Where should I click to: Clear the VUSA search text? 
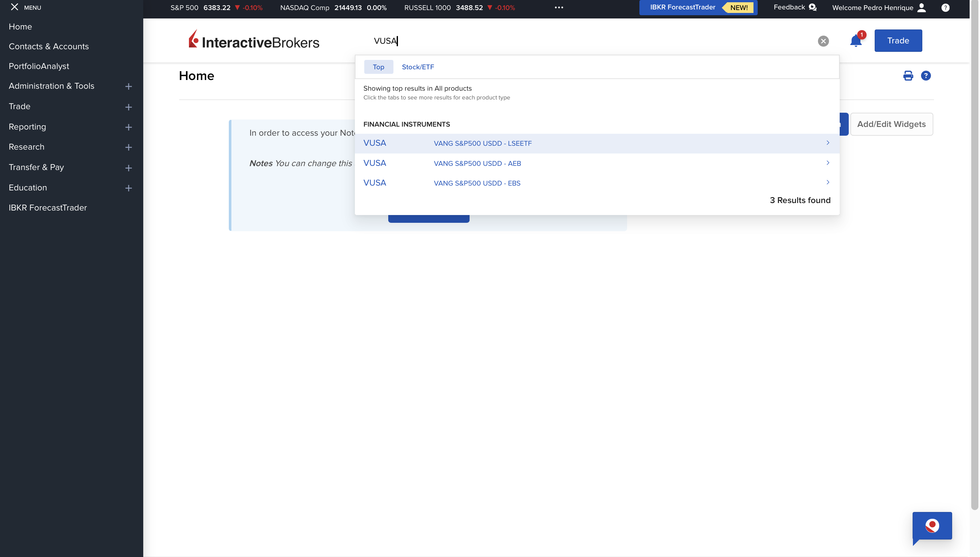pyautogui.click(x=823, y=41)
